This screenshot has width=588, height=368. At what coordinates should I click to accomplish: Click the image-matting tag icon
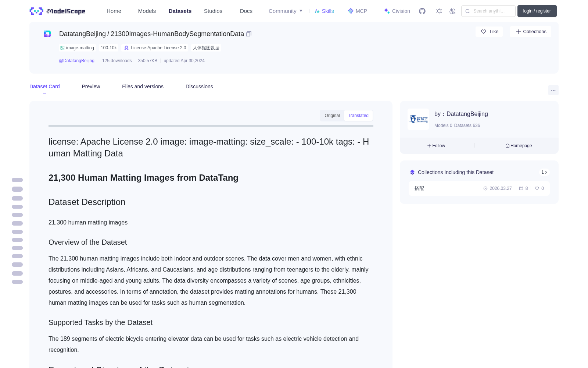click(62, 48)
